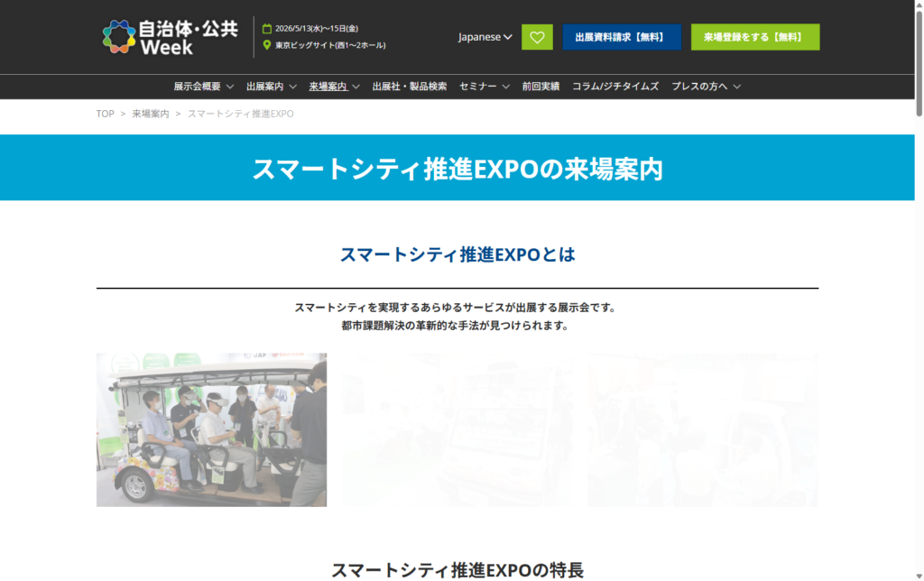Viewport: 924px width, 581px height.
Task: Click TOP breadcrumb link
Action: pyautogui.click(x=106, y=114)
